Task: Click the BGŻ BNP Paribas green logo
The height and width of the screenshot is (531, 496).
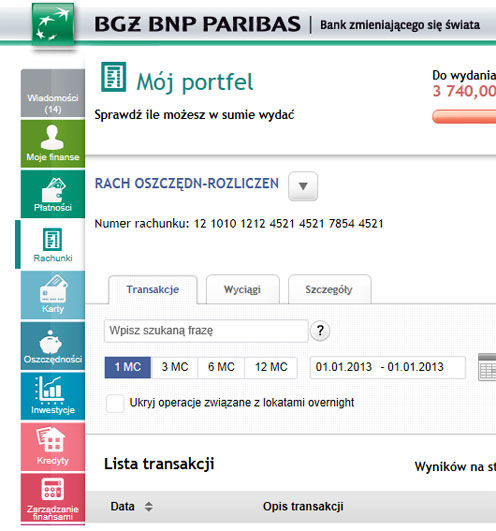Action: coord(53,24)
